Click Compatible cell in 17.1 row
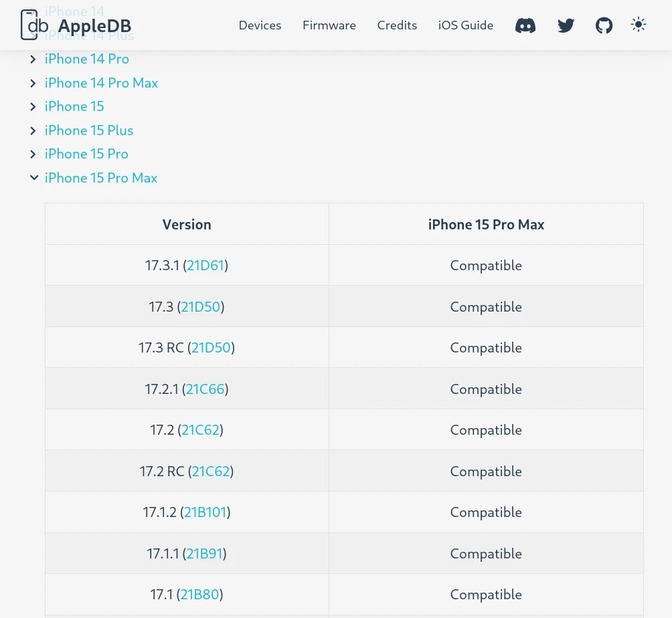This screenshot has height=618, width=672. click(486, 595)
